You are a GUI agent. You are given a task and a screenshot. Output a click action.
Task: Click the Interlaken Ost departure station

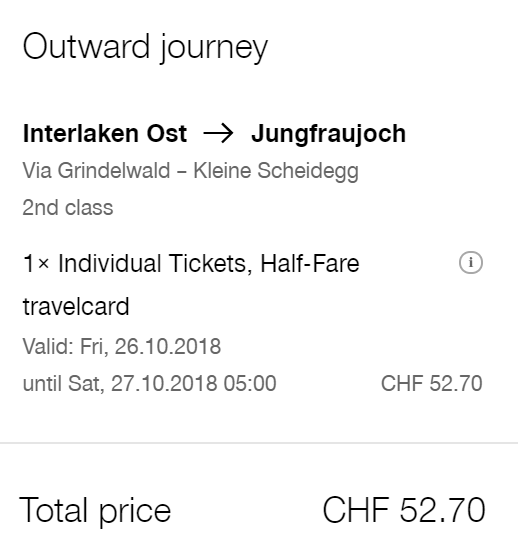[105, 133]
